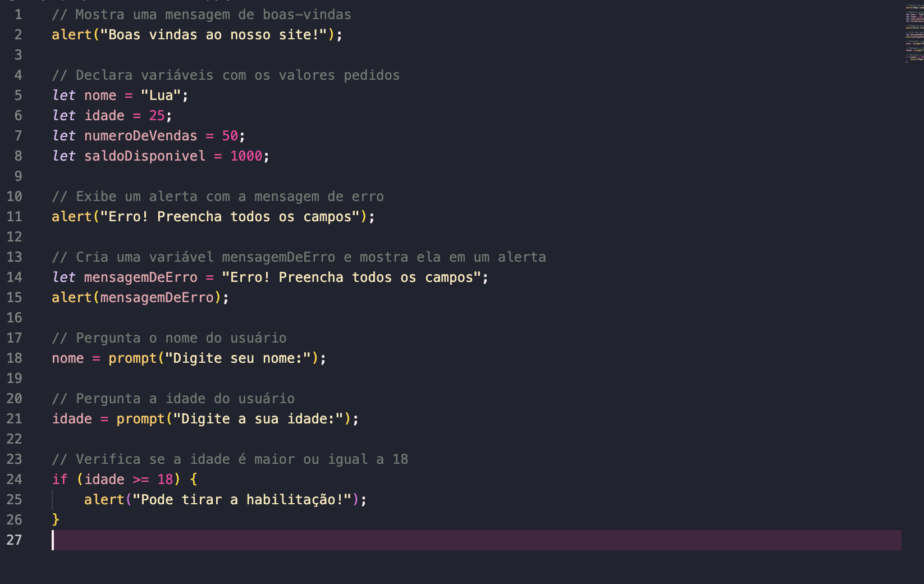
Task: Click line number 24 beside the if statement
Action: pyautogui.click(x=14, y=480)
